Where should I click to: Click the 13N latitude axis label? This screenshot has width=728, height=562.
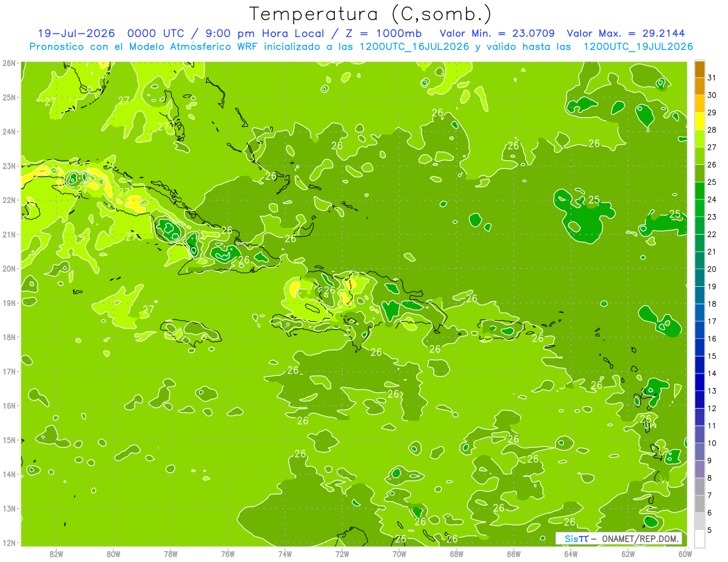(8, 509)
